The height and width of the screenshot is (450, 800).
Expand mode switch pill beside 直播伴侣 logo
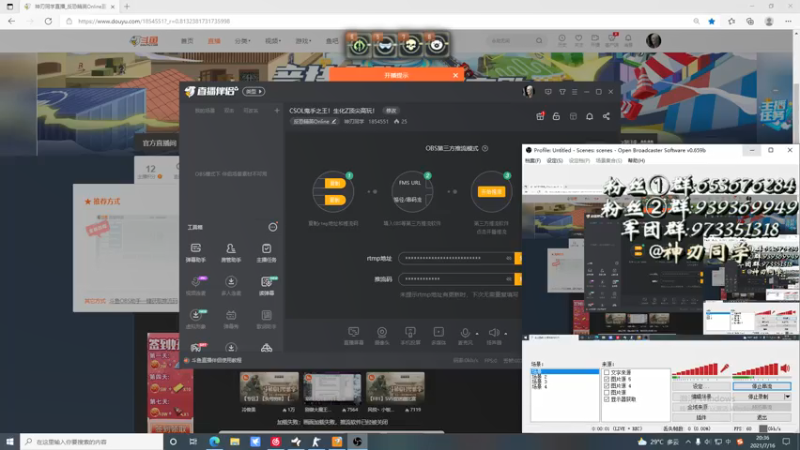[254, 91]
